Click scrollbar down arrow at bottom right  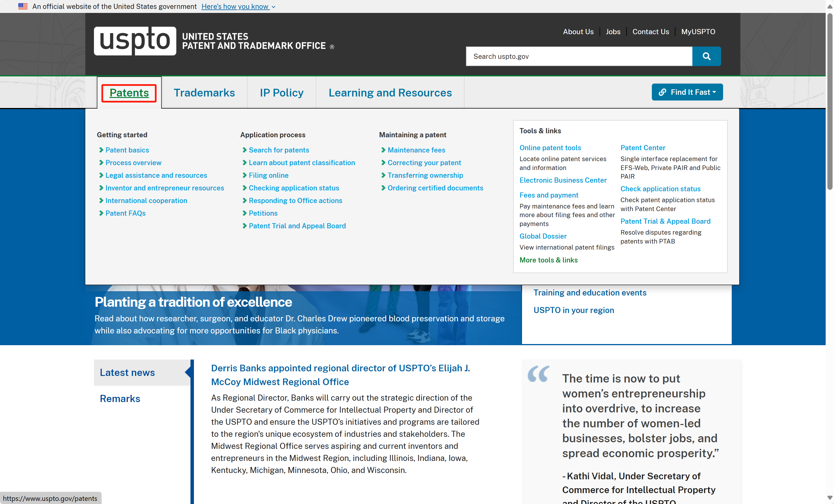tap(830, 498)
